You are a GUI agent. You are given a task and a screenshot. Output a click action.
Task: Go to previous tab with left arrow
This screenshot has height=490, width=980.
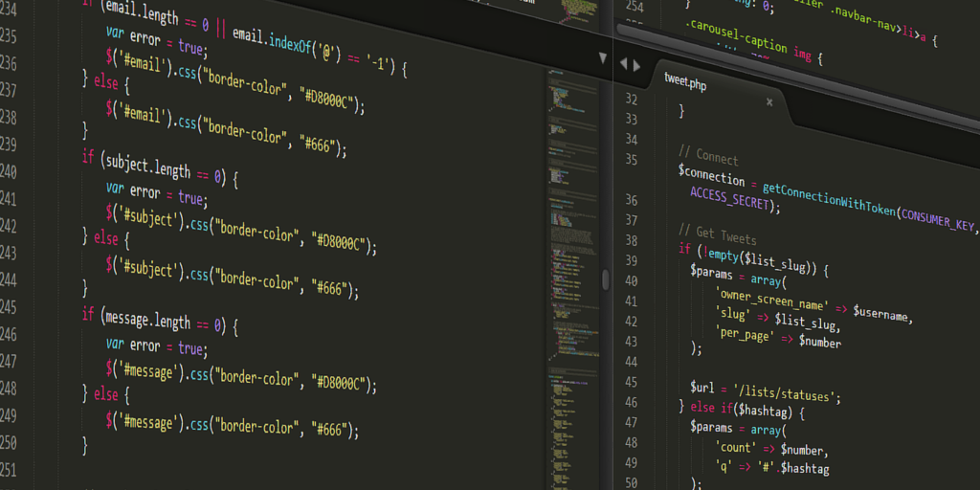(623, 64)
